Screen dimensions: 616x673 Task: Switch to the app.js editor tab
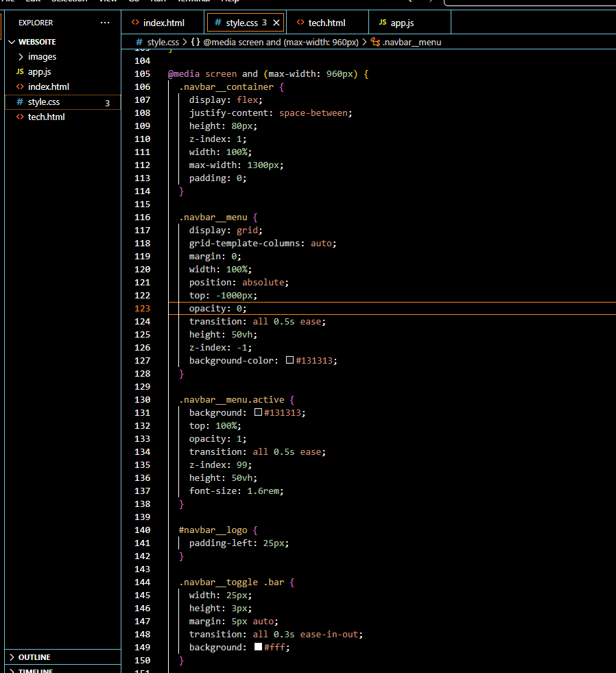click(402, 23)
